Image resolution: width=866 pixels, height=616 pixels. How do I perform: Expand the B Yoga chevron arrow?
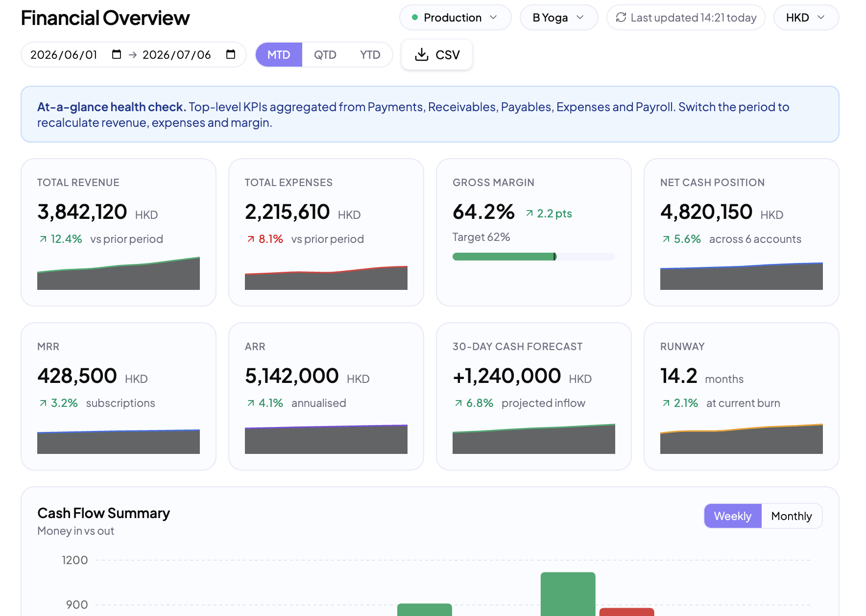[x=580, y=18]
